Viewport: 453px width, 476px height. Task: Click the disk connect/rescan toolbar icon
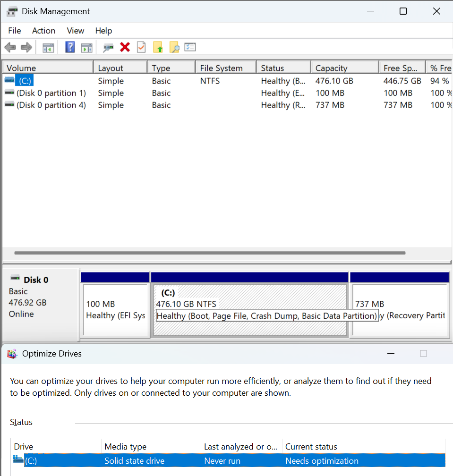pyautogui.click(x=108, y=48)
